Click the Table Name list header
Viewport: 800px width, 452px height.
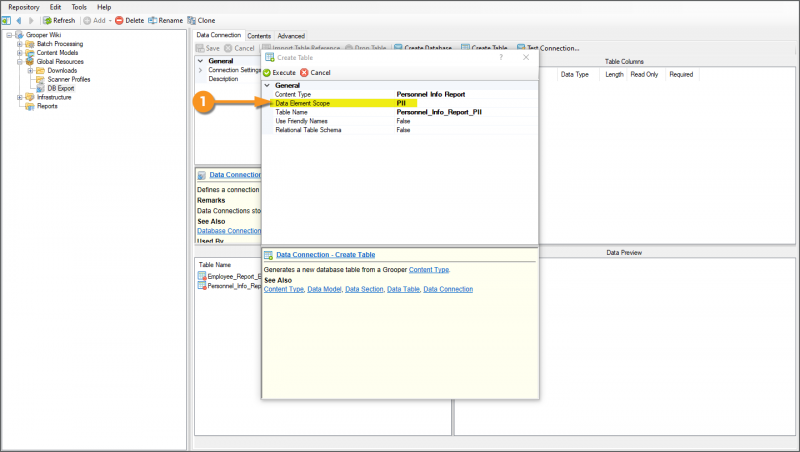(x=215, y=265)
